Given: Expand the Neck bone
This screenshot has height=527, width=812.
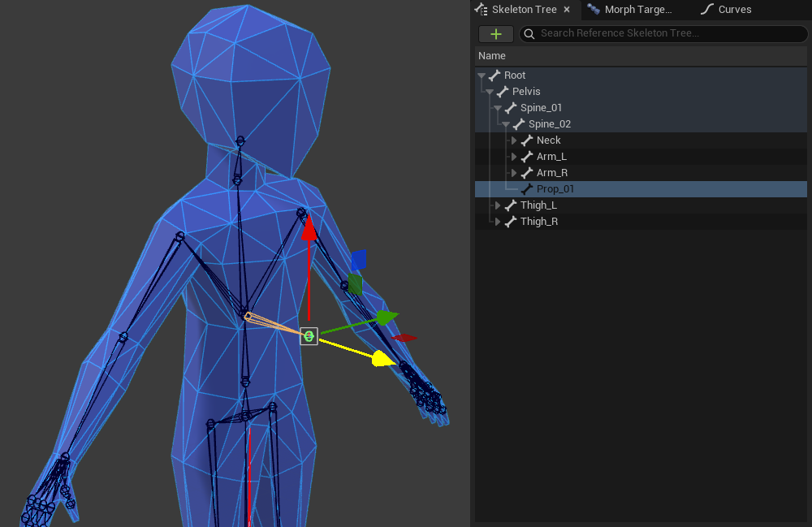Looking at the screenshot, I should [513, 140].
